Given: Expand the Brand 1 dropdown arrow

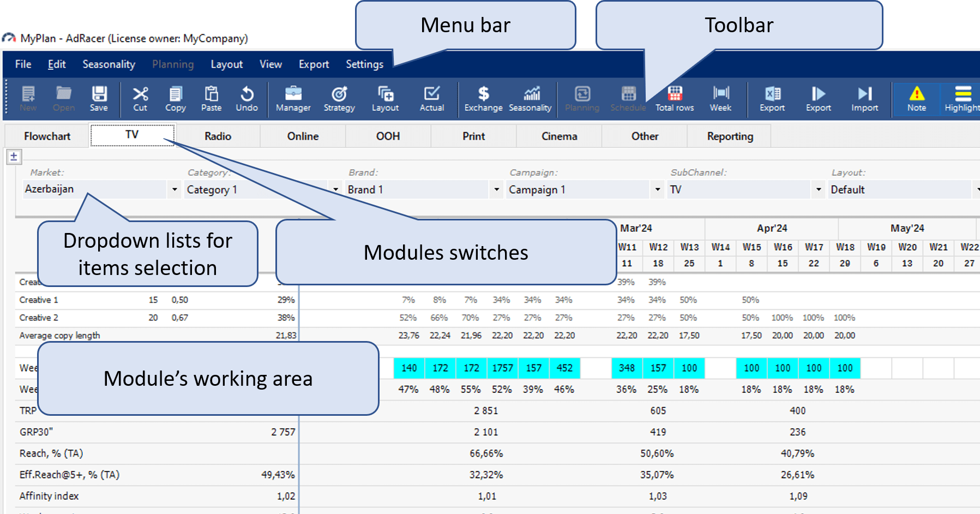Looking at the screenshot, I should (496, 189).
